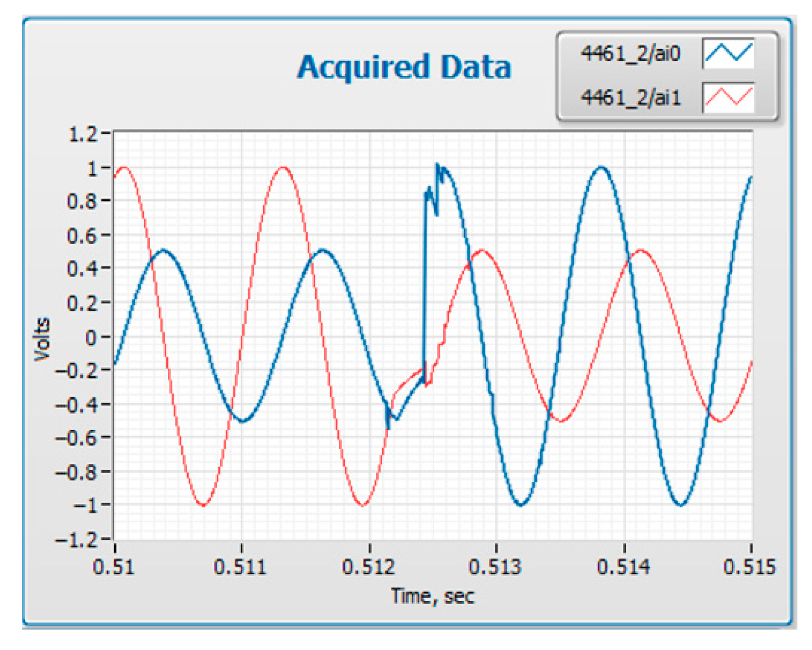Click the 0.511 x-axis tick label
The width and height of the screenshot is (812, 650).
[240, 566]
